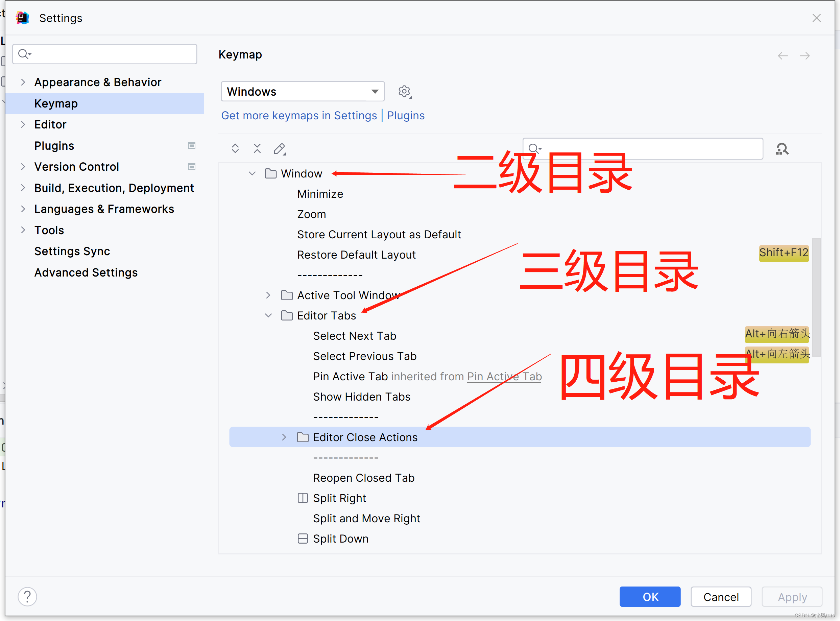
Task: Click the expand/collapse all icon
Action: [x=235, y=149]
